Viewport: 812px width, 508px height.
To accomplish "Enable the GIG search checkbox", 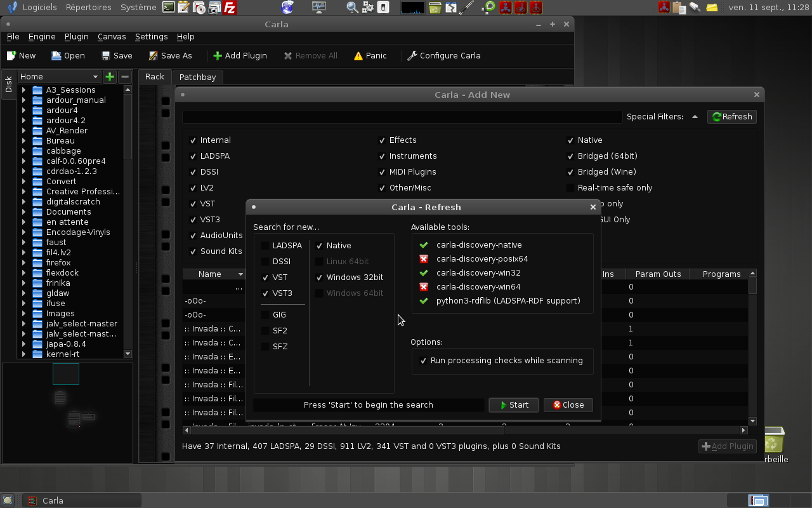I will click(265, 315).
